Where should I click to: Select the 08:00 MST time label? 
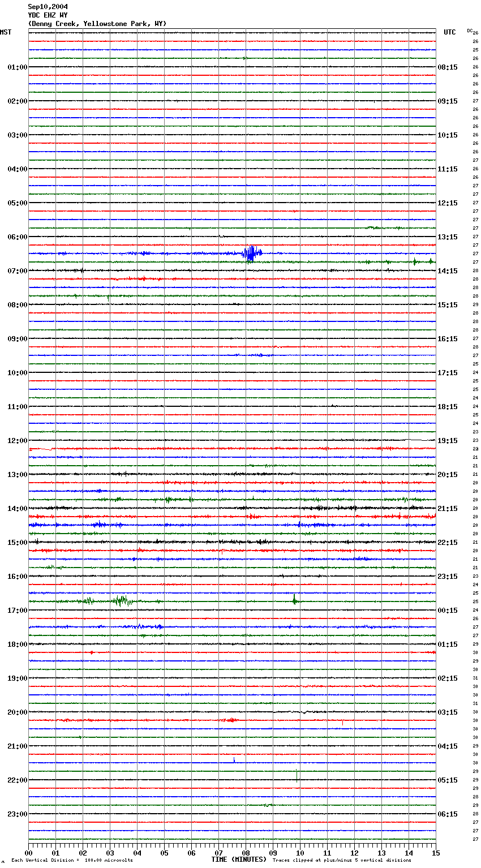pyautogui.click(x=18, y=305)
